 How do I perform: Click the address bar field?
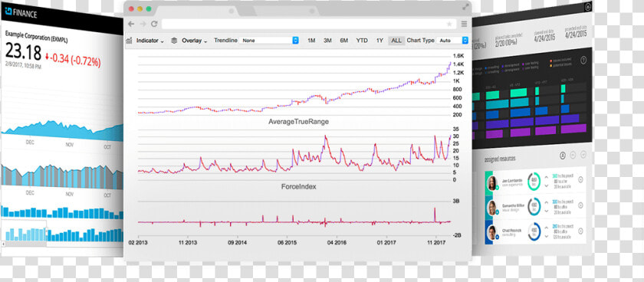[308, 25]
